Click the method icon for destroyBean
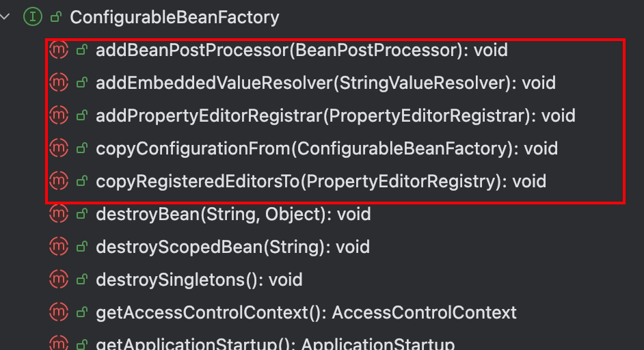The image size is (644, 350). point(59,214)
